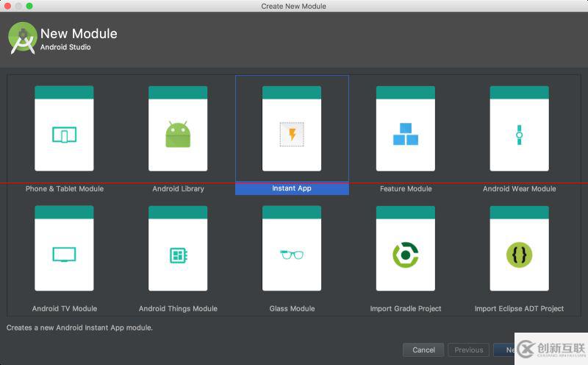588x365 pixels.
Task: Pick the Import Eclipse ADT Project icon
Action: pos(519,255)
